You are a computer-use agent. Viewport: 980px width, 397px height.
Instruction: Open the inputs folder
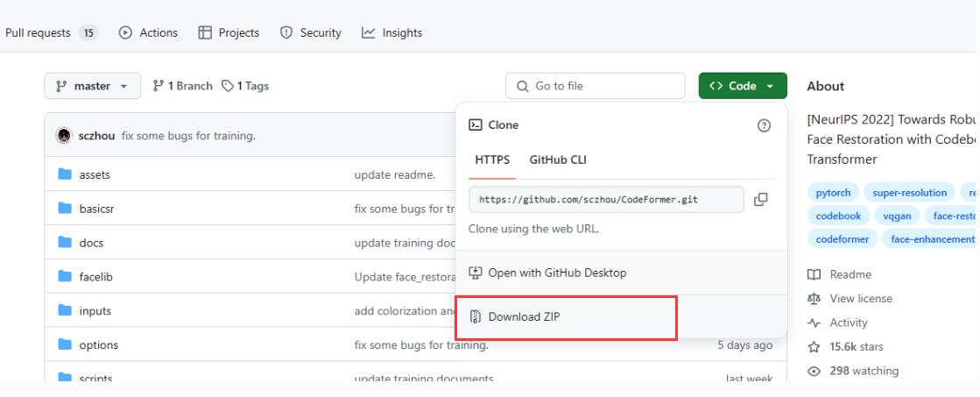[x=95, y=311]
